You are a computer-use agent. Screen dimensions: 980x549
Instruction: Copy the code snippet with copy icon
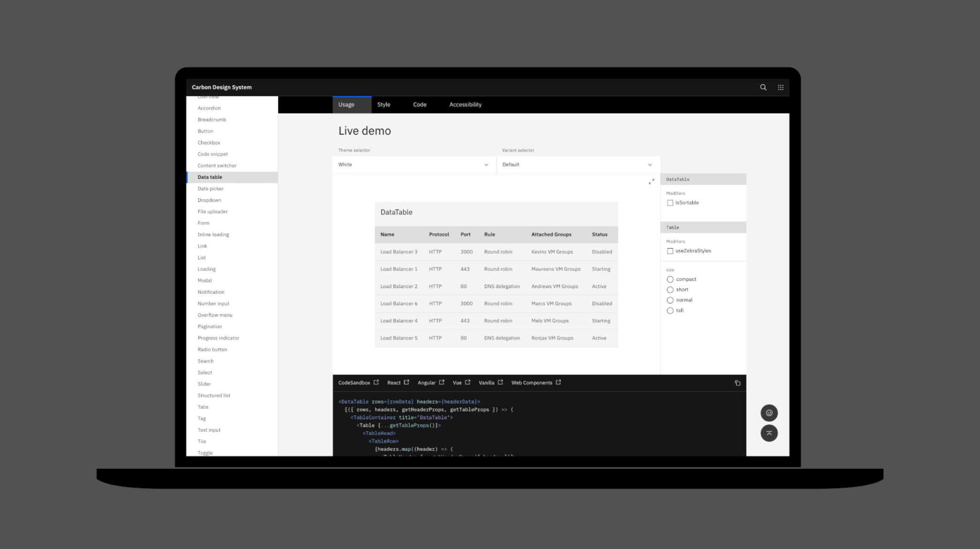(737, 383)
